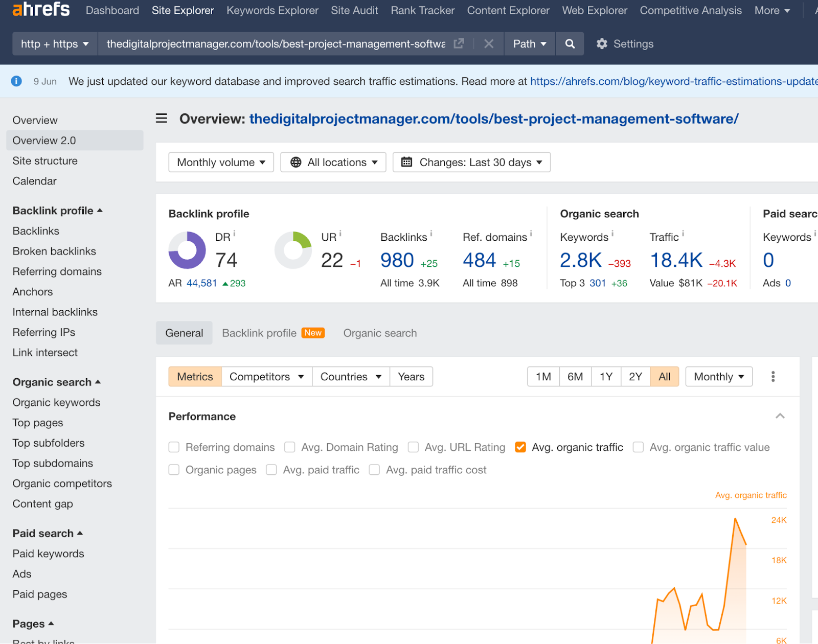Open the keyword traffic estimations blog link
Image resolution: width=818 pixels, height=644 pixels.
[x=674, y=81]
